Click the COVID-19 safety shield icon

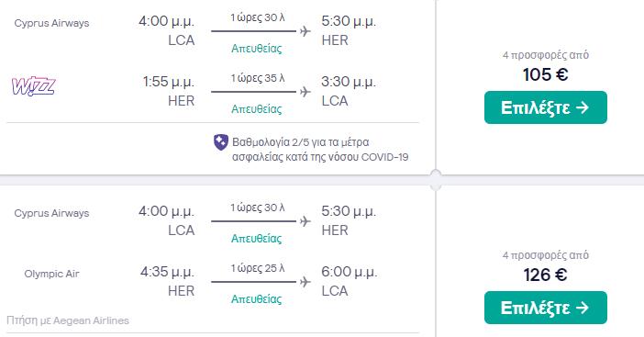[221, 142]
